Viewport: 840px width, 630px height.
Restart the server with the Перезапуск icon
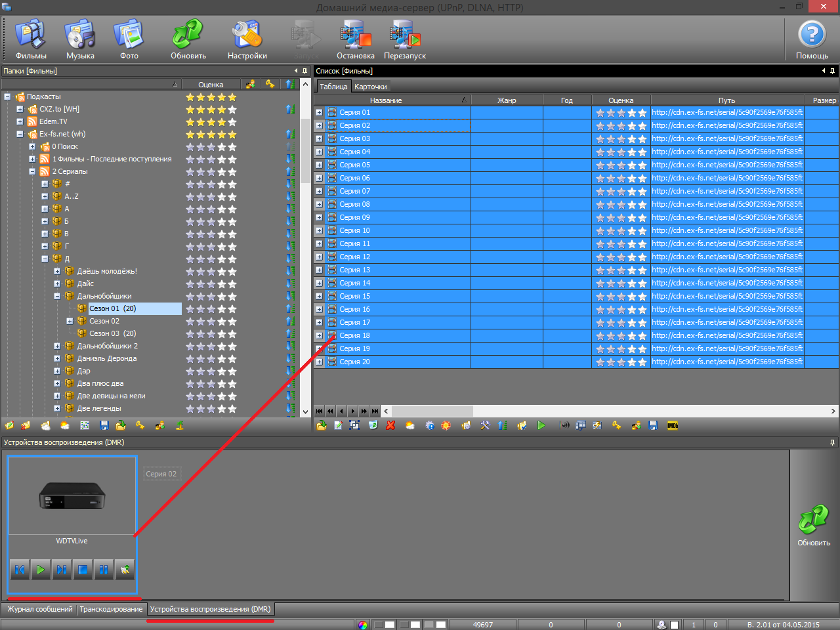pyautogui.click(x=404, y=39)
